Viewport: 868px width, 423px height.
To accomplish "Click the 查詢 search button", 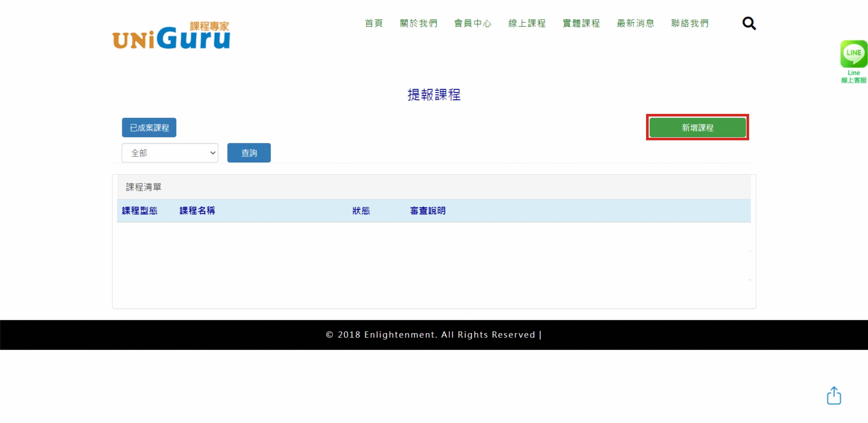I will 249,153.
